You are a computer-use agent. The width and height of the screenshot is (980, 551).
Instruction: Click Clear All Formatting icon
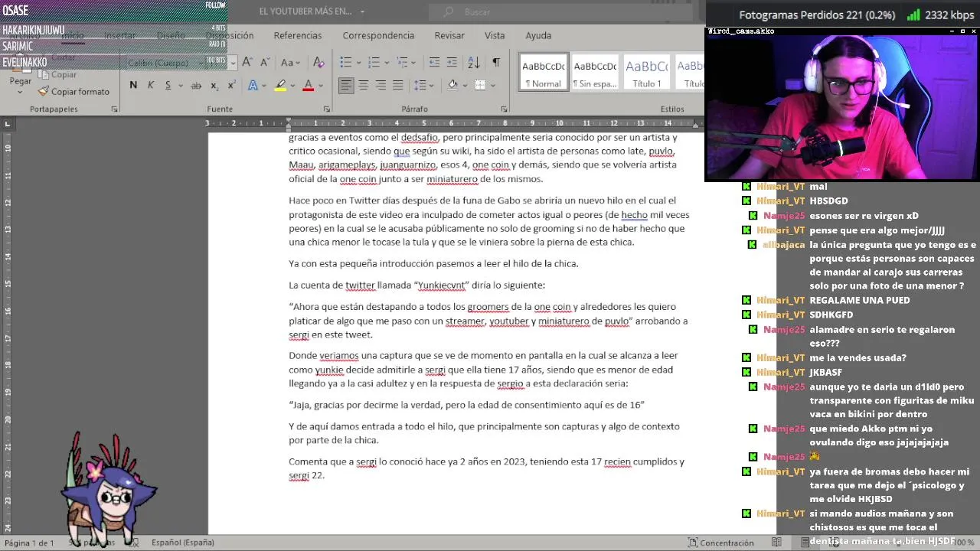tap(318, 63)
